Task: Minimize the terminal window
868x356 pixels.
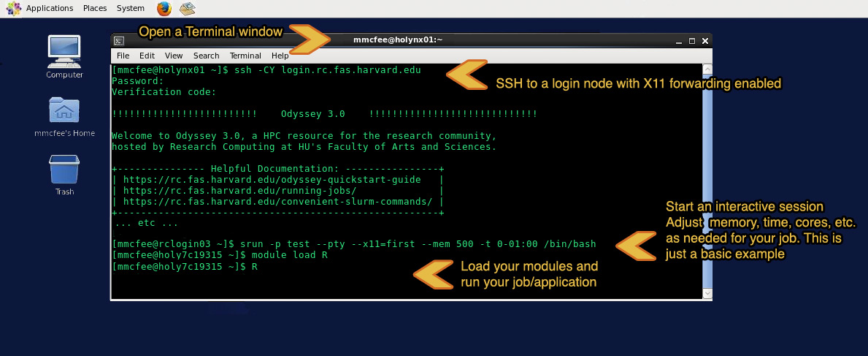Action: (679, 41)
